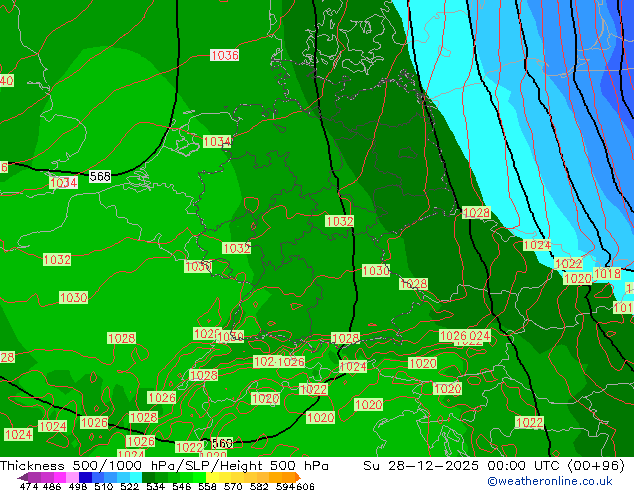Click the legend value 558
Screen dimensions: 634x490
[x=207, y=486]
